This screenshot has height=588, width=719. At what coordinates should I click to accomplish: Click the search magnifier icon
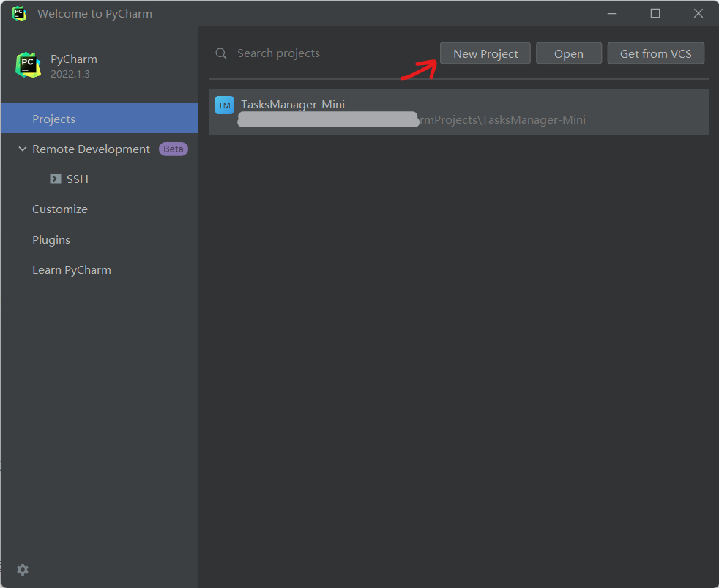[x=221, y=53]
